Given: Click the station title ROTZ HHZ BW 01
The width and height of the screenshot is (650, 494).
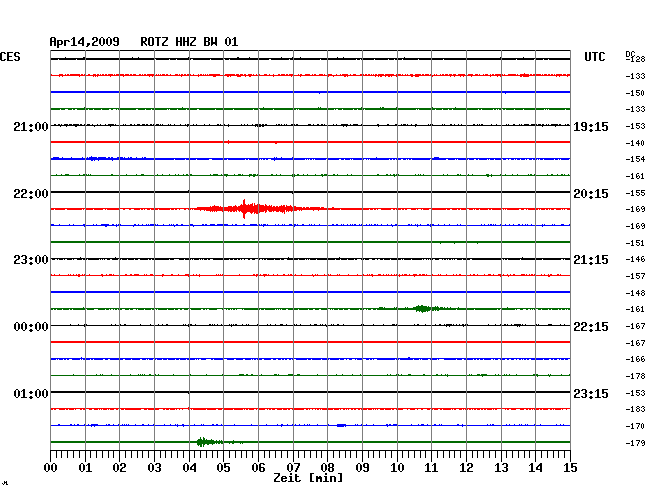Looking at the screenshot, I should [189, 42].
